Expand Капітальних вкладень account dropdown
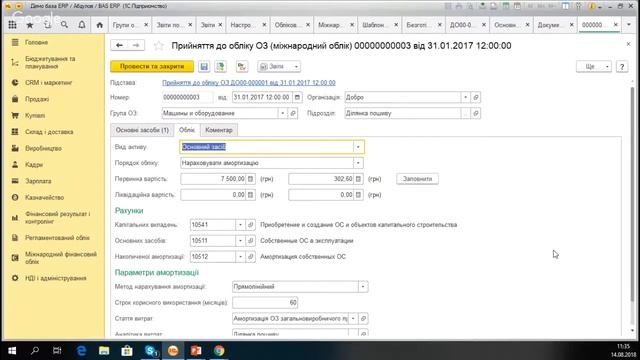This screenshot has width=640, height=360. click(x=240, y=224)
